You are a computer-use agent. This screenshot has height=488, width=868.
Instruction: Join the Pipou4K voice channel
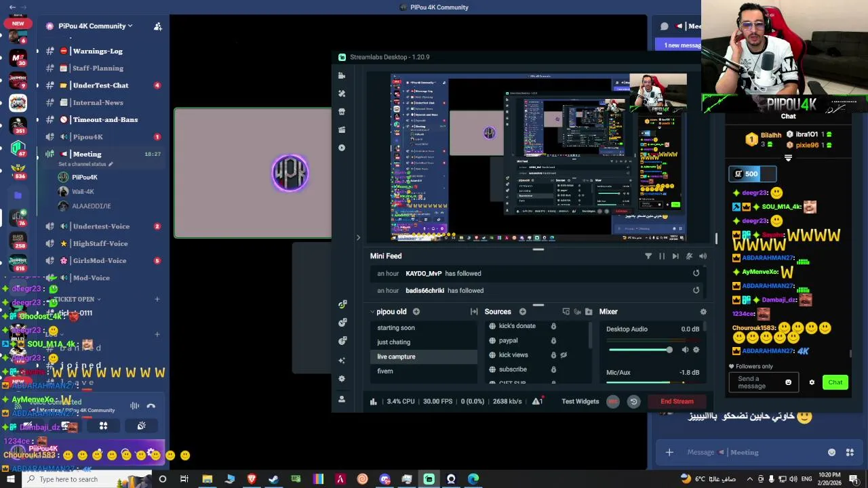[88, 137]
